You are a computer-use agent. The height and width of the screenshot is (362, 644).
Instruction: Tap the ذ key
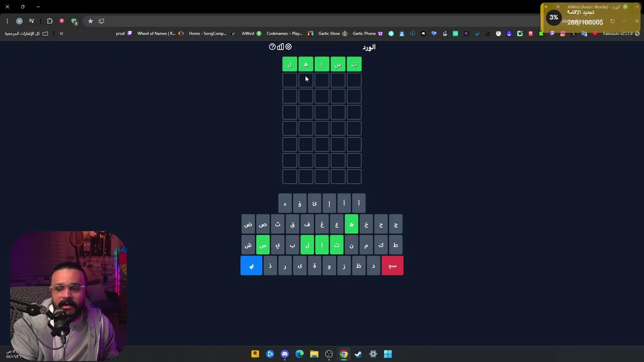click(270, 265)
